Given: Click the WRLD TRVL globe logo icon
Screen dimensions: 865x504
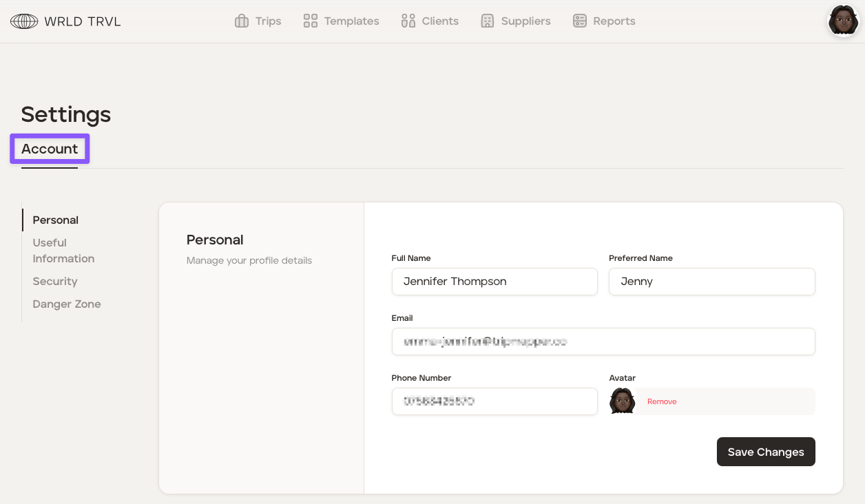Looking at the screenshot, I should coord(24,21).
